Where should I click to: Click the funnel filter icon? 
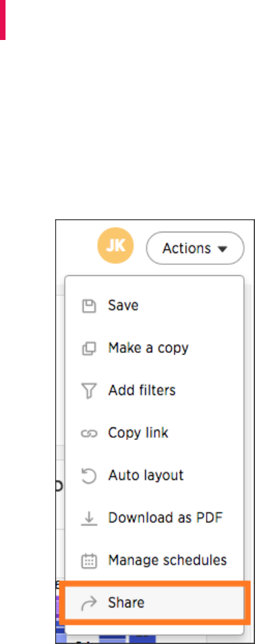[89, 391]
